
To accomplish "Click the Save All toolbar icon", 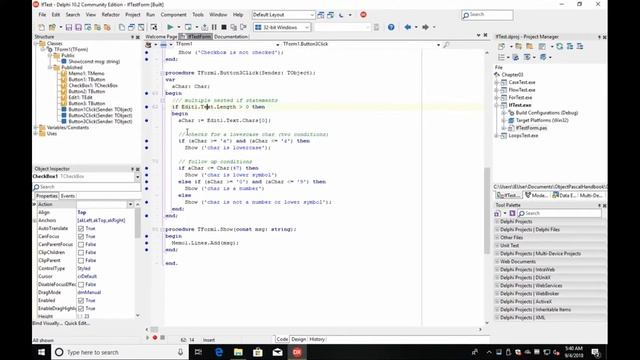I will tap(78, 27).
